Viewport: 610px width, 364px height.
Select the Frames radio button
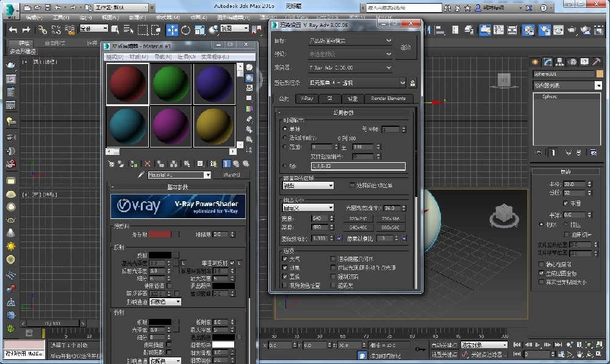(285, 166)
